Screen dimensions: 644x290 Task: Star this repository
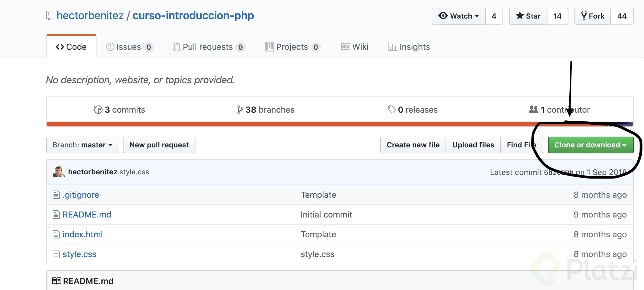(x=528, y=16)
